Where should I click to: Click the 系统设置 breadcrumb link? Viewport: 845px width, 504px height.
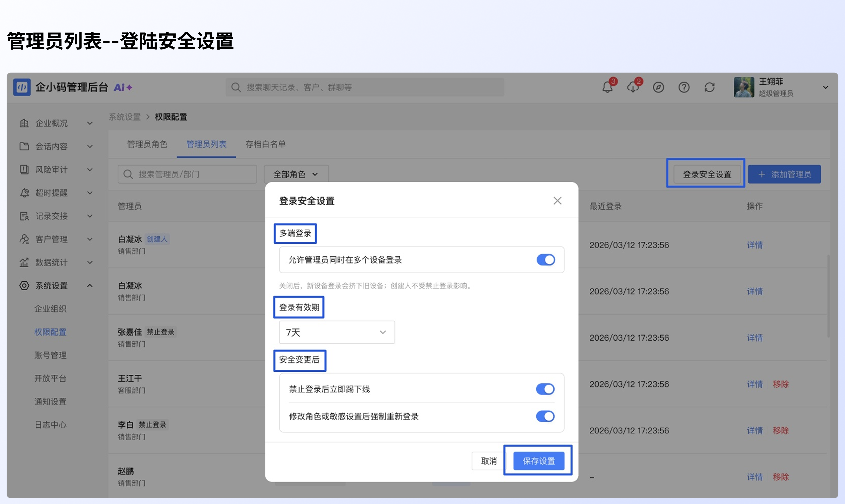[x=124, y=117]
